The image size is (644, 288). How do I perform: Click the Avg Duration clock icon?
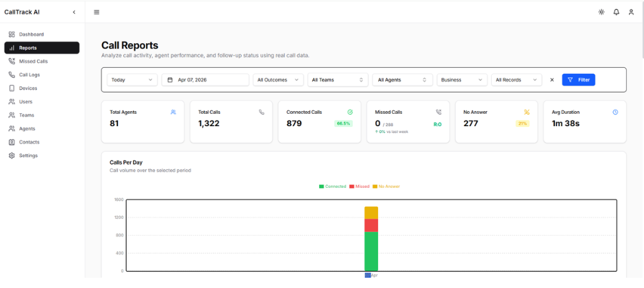click(615, 112)
